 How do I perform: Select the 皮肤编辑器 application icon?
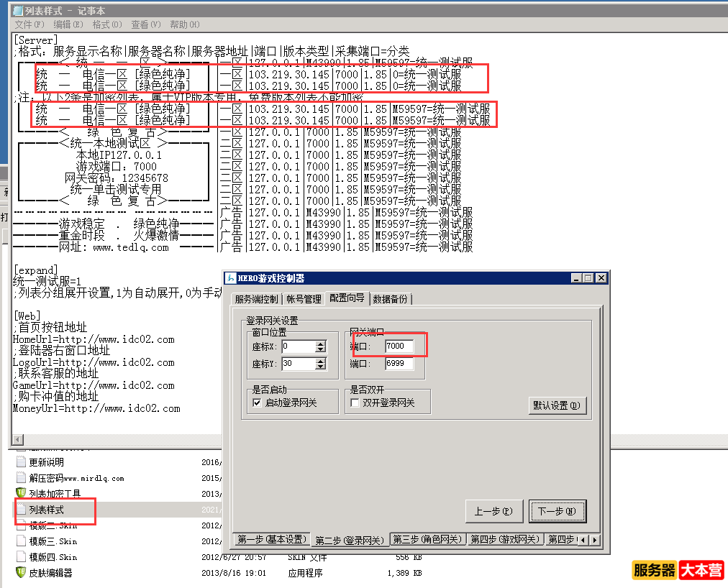coord(21,572)
